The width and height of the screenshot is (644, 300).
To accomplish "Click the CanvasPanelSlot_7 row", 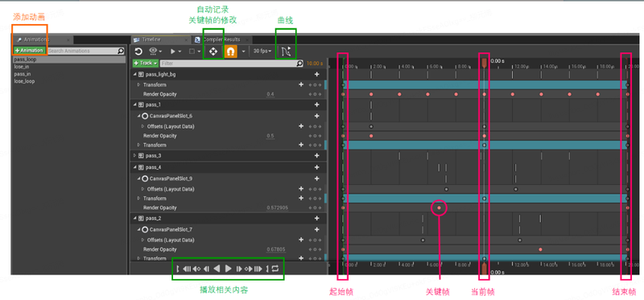I will 229,229.
